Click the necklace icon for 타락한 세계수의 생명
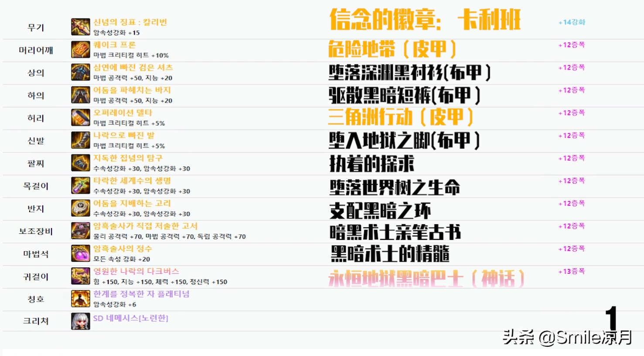Image resolution: width=644 pixels, height=356 pixels. click(81, 186)
